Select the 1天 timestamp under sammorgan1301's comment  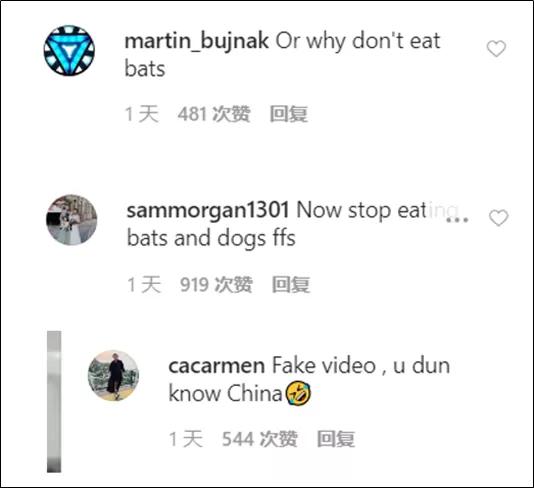pos(144,284)
